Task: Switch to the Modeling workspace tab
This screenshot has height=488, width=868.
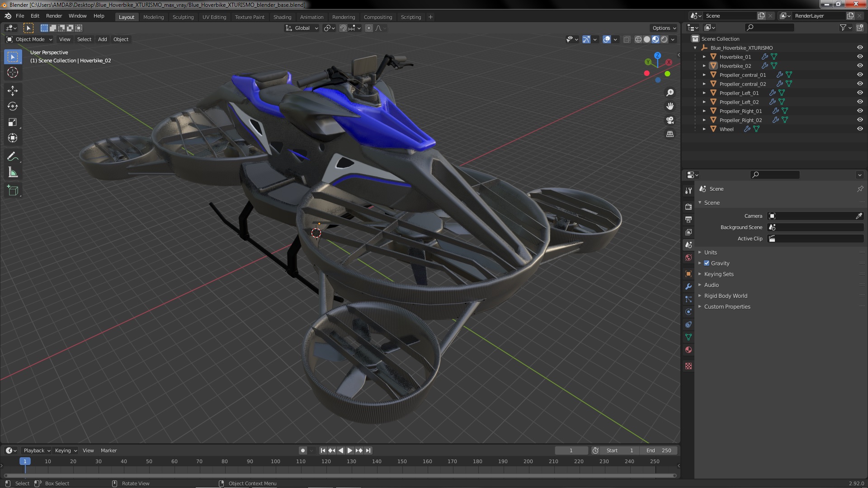Action: (x=153, y=17)
